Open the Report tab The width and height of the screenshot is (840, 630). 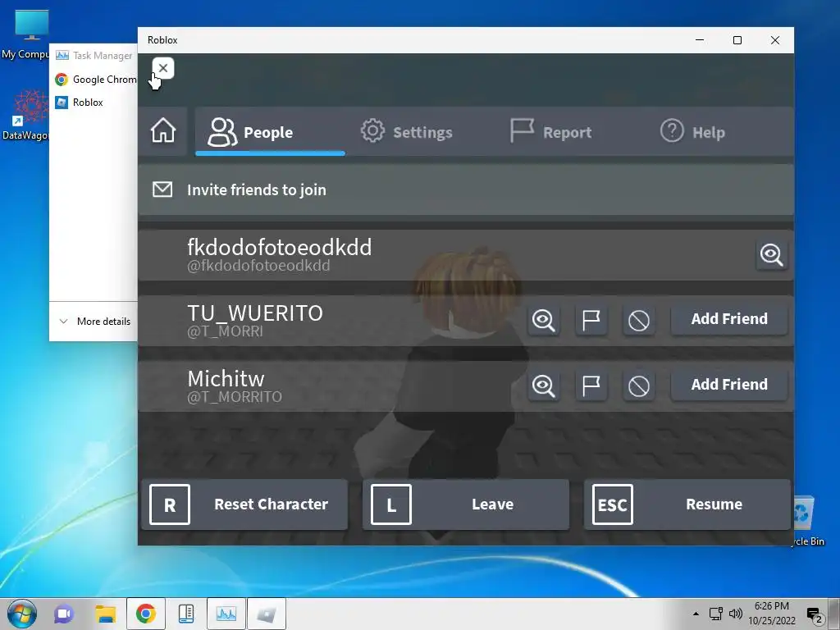coord(550,132)
